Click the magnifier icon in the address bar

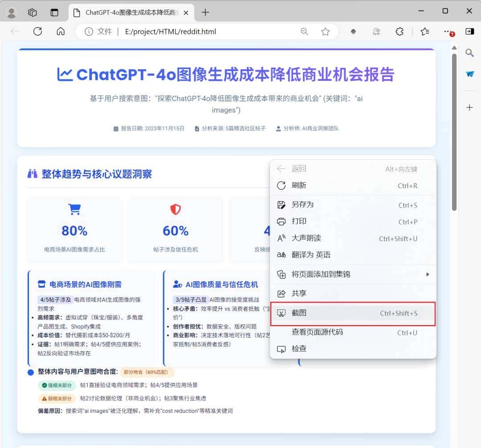coord(304,31)
